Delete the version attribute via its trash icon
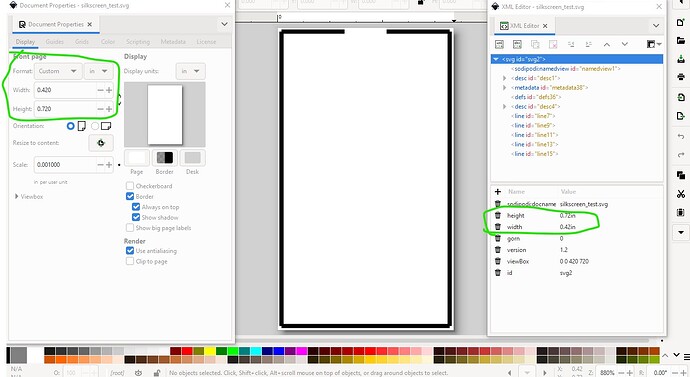Viewport: 690px width, 377px height. pyautogui.click(x=498, y=250)
